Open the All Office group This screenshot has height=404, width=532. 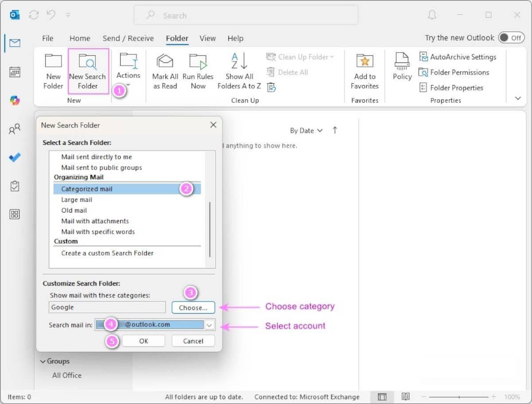[x=67, y=375]
